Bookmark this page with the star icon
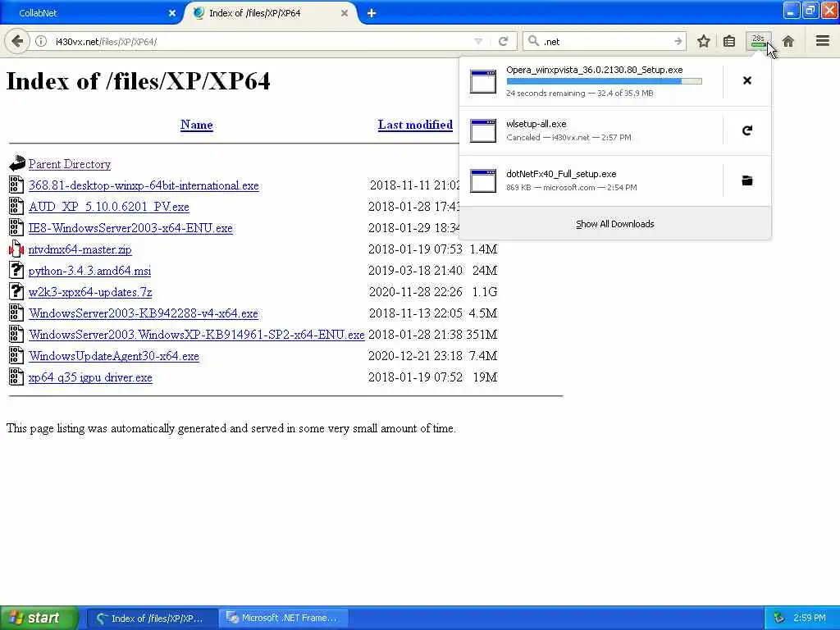Image resolution: width=840 pixels, height=630 pixels. 703,41
